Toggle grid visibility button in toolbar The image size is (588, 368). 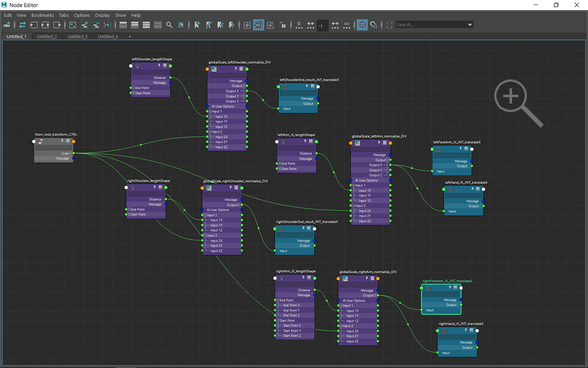(x=362, y=25)
